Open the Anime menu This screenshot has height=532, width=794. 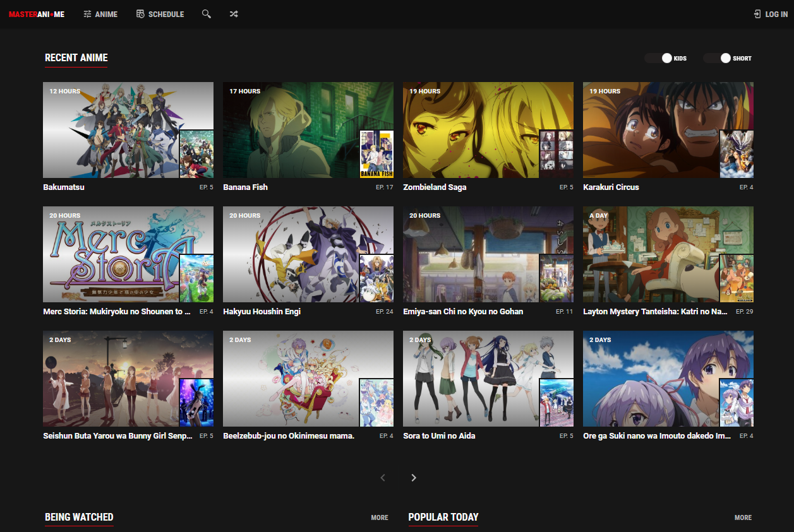click(100, 14)
